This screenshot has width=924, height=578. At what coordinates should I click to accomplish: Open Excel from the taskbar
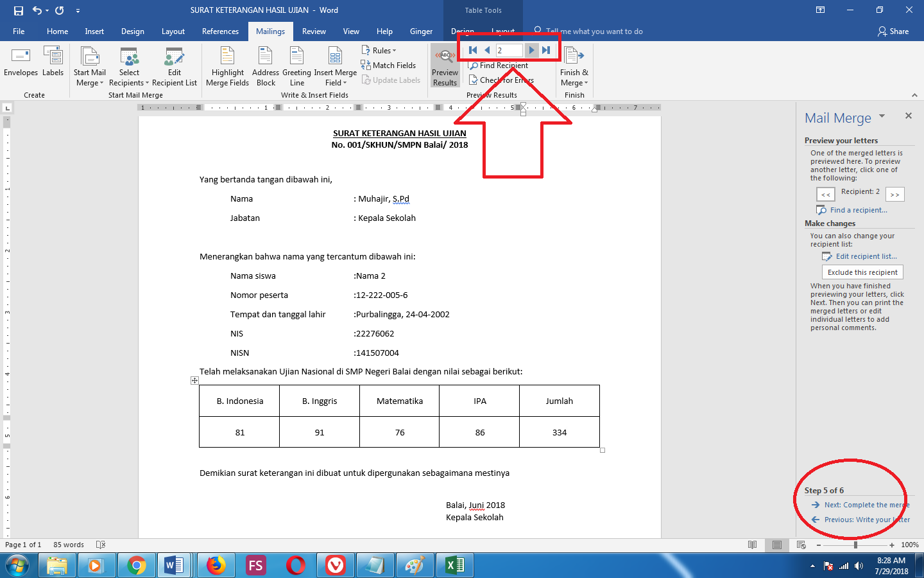tap(455, 566)
